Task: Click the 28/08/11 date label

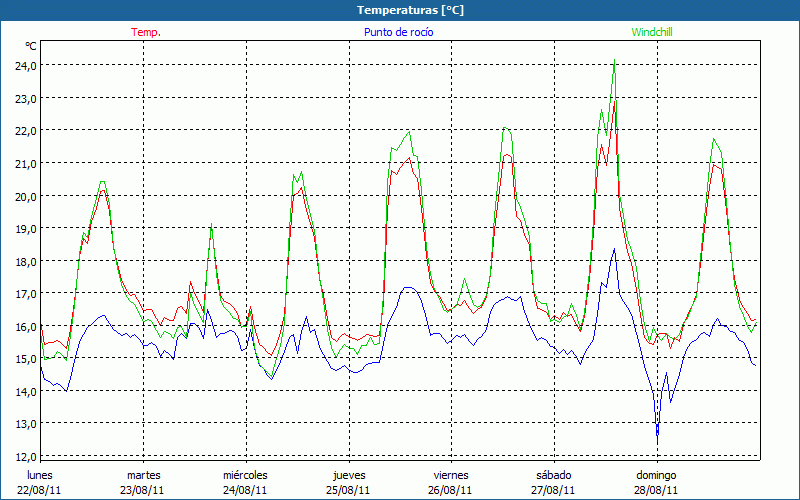Action: click(656, 490)
